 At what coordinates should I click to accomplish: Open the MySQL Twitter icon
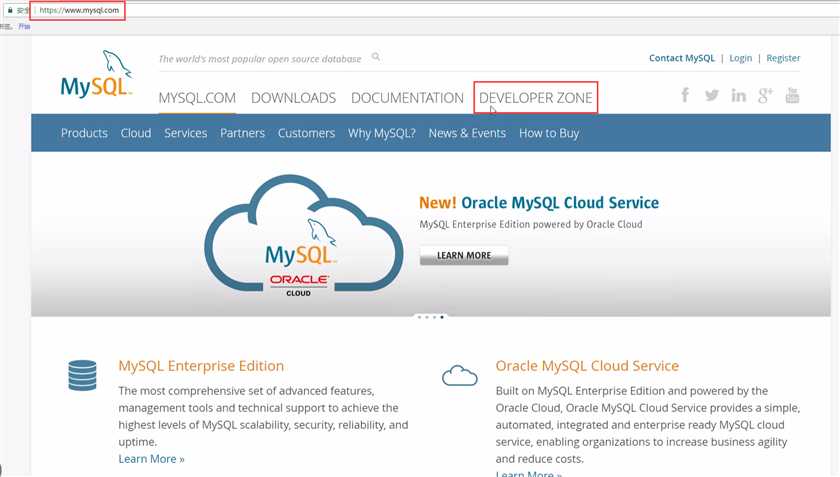[x=711, y=95]
